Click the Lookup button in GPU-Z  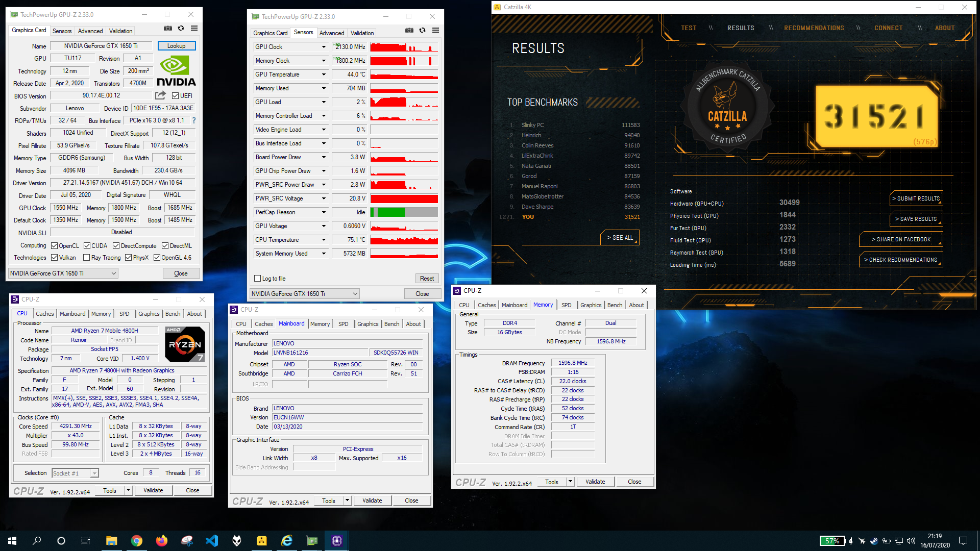click(x=177, y=46)
